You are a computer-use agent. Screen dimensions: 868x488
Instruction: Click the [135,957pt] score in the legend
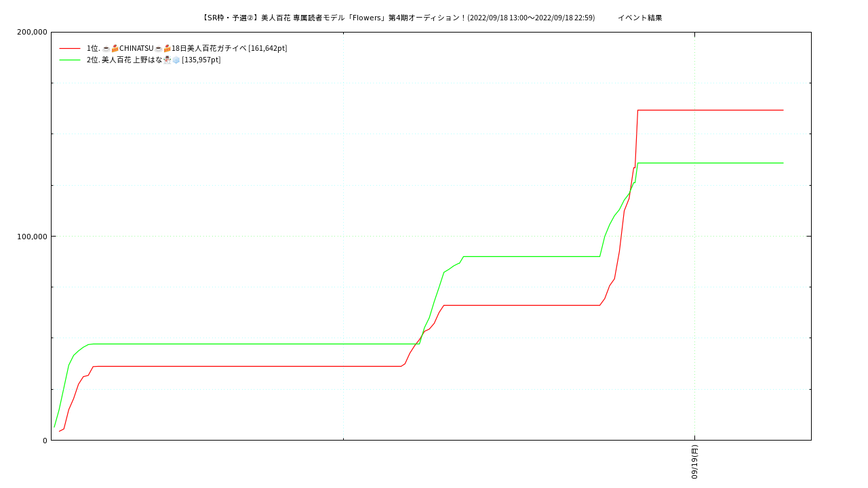click(201, 60)
